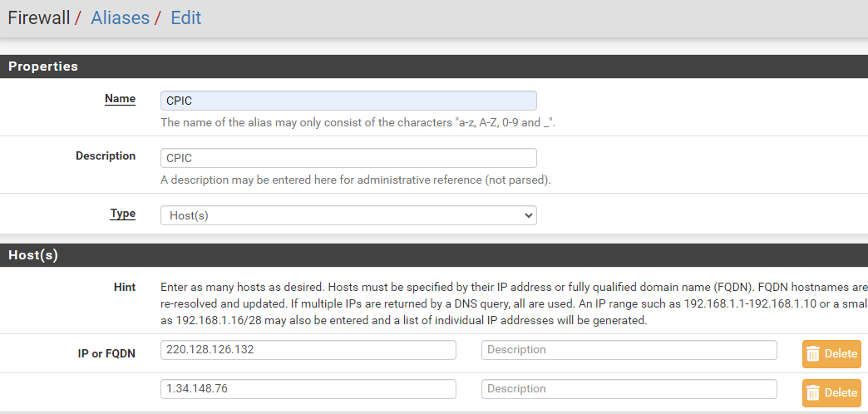The image size is (868, 414).
Task: Click the underlined Name label
Action: pos(120,99)
